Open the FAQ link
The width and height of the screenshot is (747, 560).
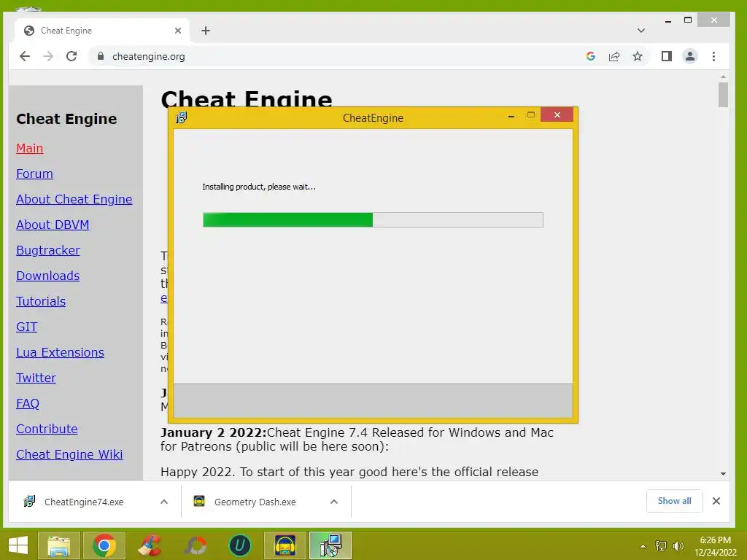28,403
